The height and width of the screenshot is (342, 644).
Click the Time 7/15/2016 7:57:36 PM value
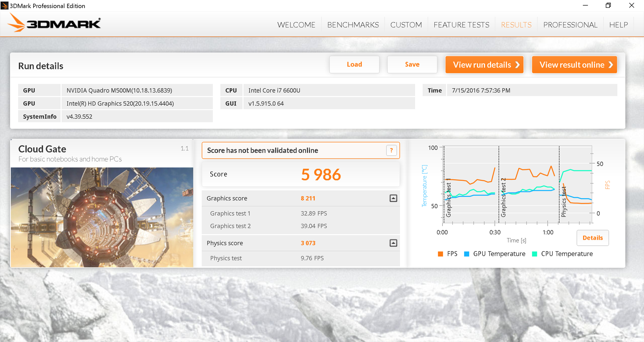(532, 90)
